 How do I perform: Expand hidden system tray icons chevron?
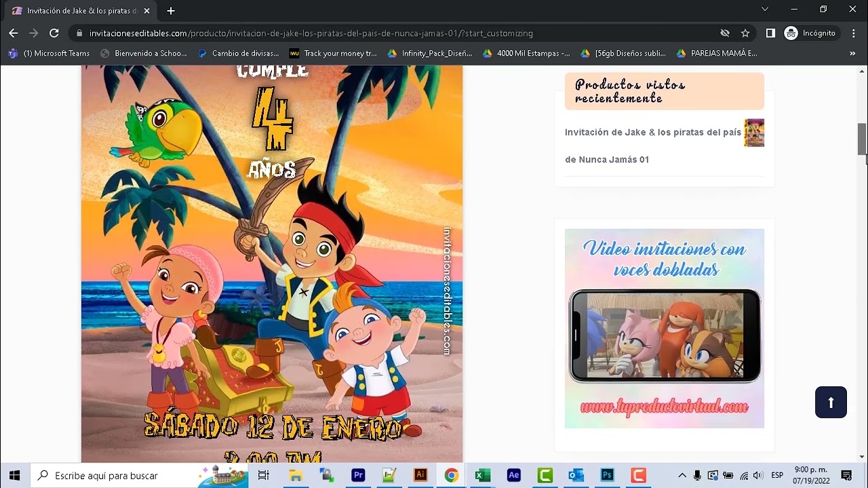tap(682, 476)
